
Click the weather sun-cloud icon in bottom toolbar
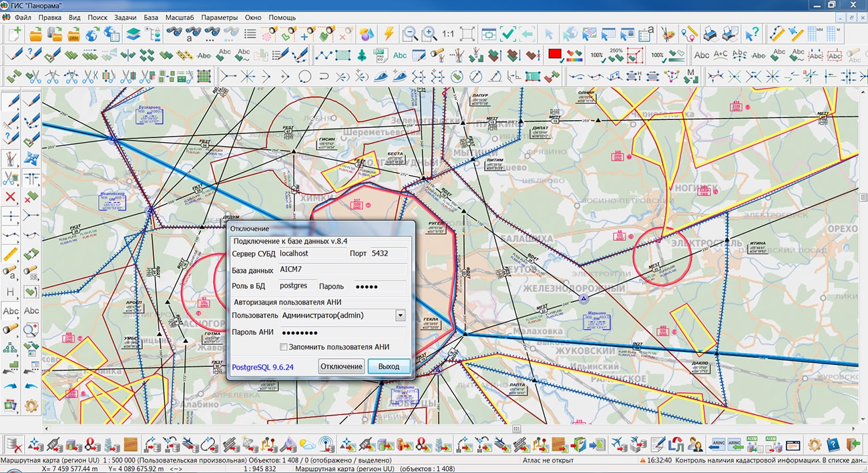(x=308, y=444)
